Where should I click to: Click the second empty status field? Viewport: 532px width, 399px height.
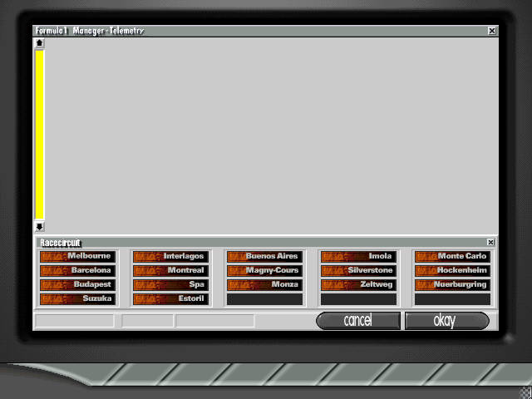(x=148, y=321)
